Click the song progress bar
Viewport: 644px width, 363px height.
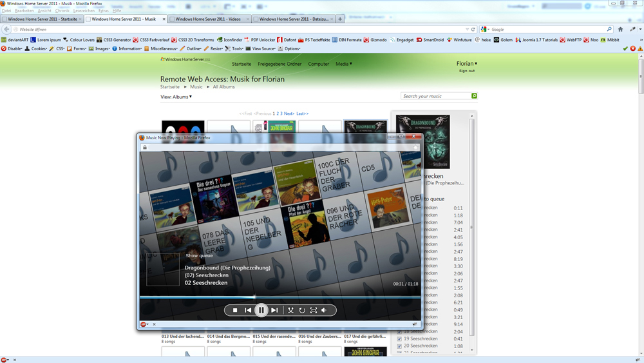point(280,297)
